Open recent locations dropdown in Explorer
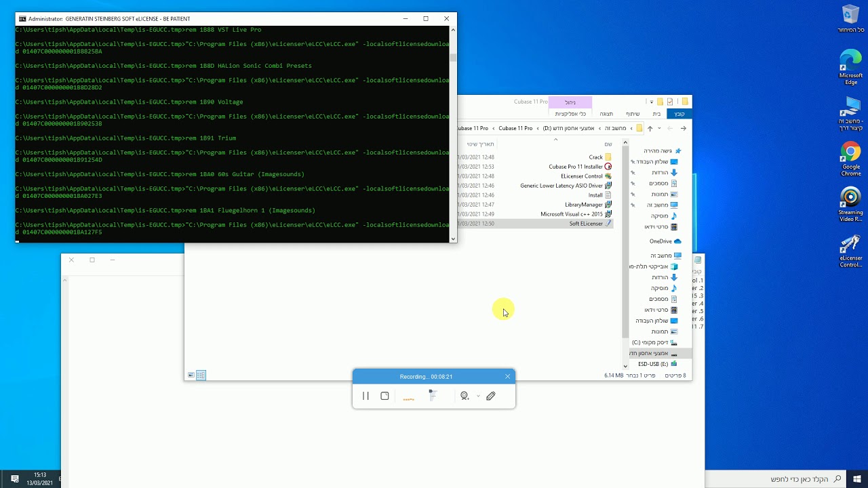Image resolution: width=868 pixels, height=488 pixels. (660, 128)
